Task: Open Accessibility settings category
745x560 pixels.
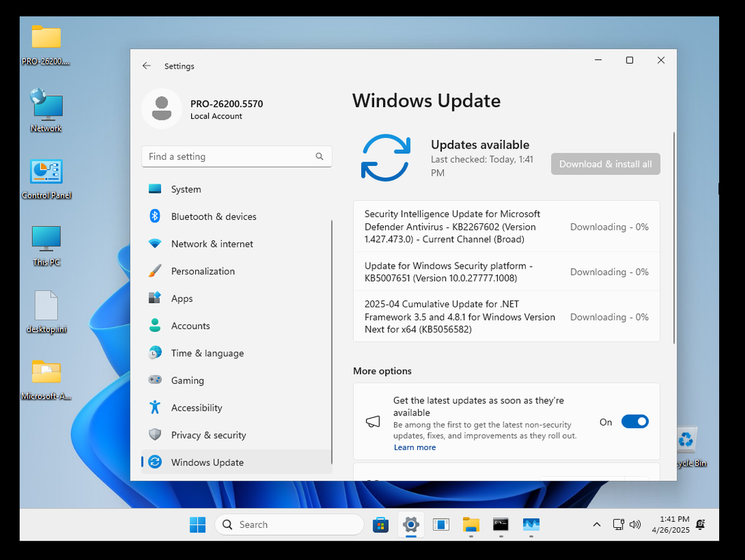Action: pyautogui.click(x=236, y=407)
